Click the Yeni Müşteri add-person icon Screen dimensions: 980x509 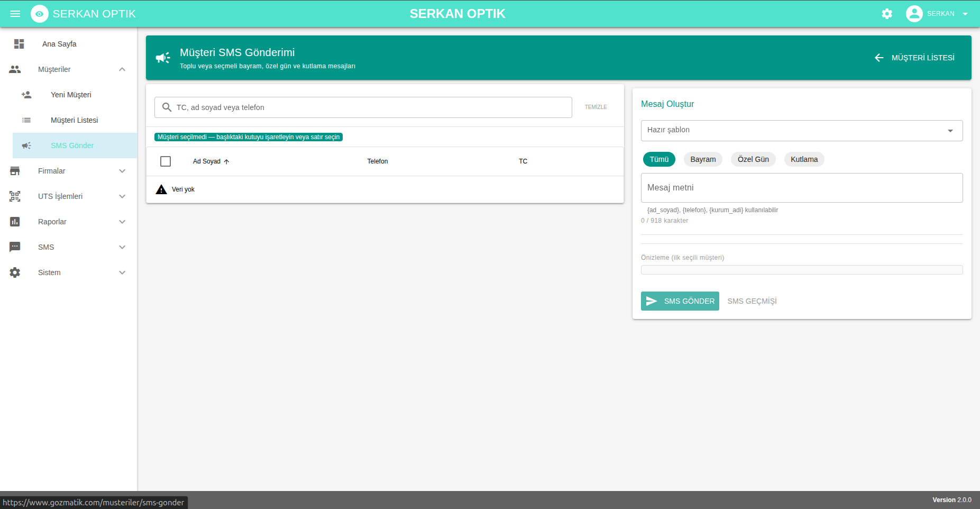(x=26, y=95)
